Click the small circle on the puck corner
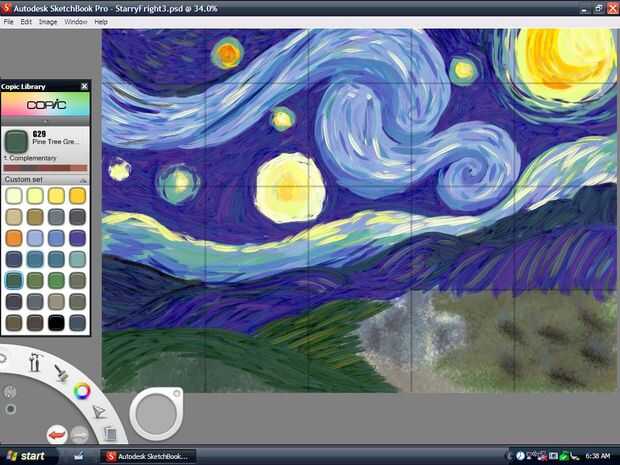This screenshot has height=465, width=620. 176,393
